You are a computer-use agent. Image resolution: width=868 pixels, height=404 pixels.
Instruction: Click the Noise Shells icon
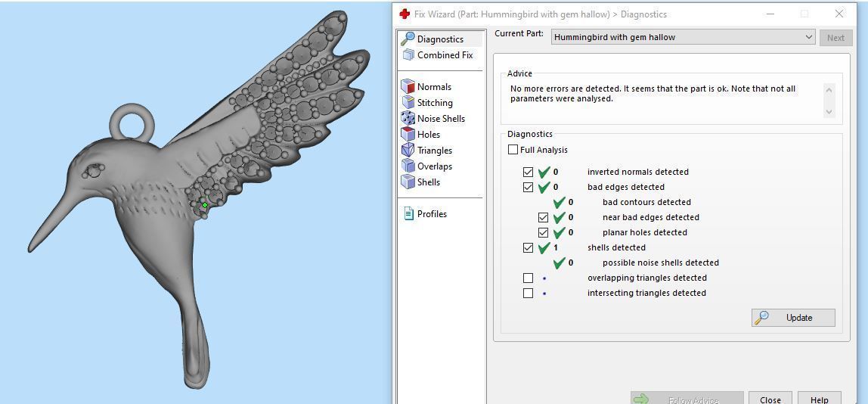(x=408, y=119)
